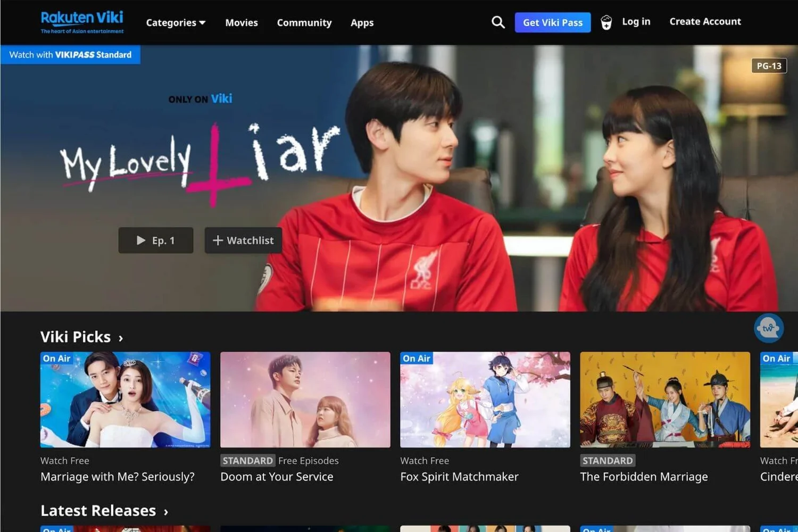Click the Get Viki Pass button
Image resolution: width=798 pixels, height=532 pixels.
click(x=553, y=22)
